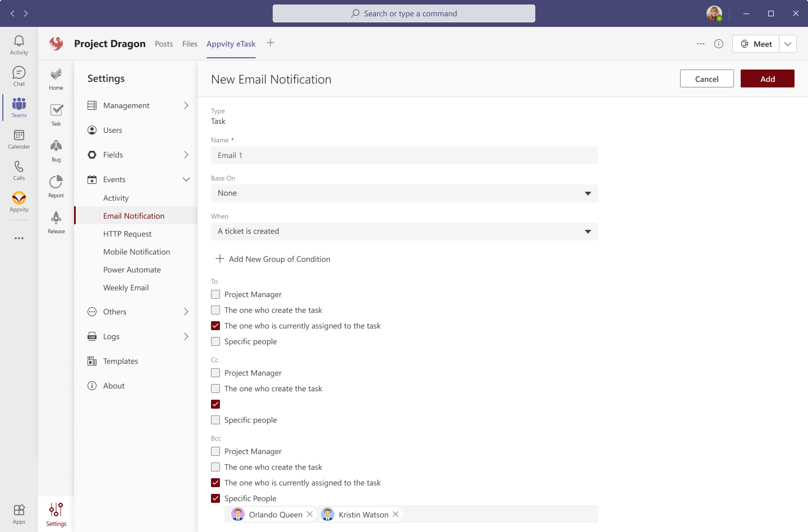
Task: Click the Add button
Action: tap(767, 78)
